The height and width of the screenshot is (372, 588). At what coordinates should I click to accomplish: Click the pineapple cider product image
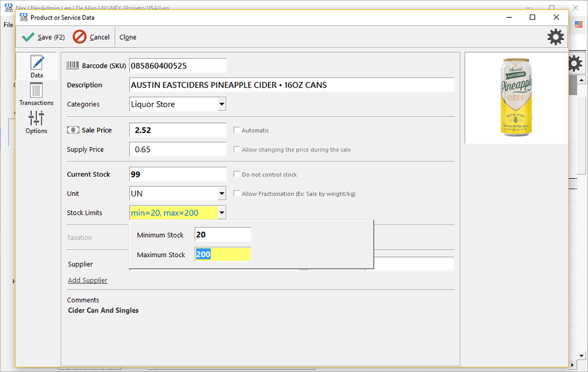(x=516, y=98)
